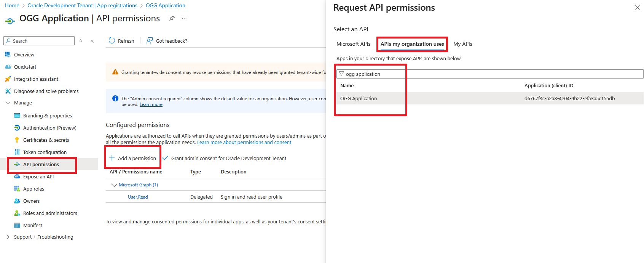Click the Diagnose and solve problems wrench icon
This screenshot has width=644, height=263.
point(8,91)
